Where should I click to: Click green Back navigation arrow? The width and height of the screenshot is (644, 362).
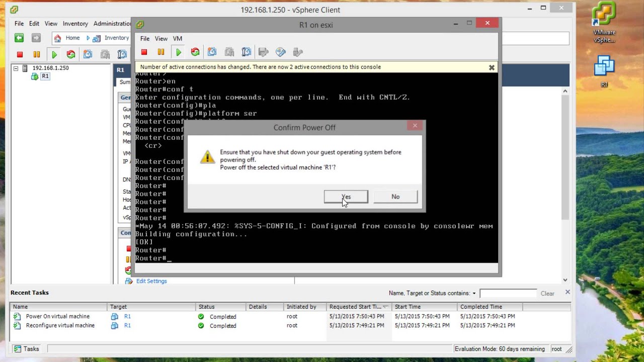pyautogui.click(x=19, y=38)
